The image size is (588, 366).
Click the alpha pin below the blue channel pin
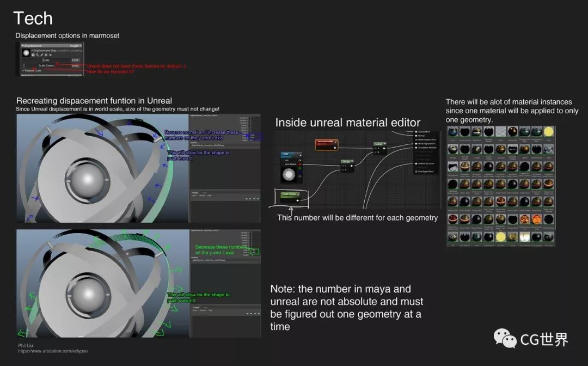coord(299,176)
